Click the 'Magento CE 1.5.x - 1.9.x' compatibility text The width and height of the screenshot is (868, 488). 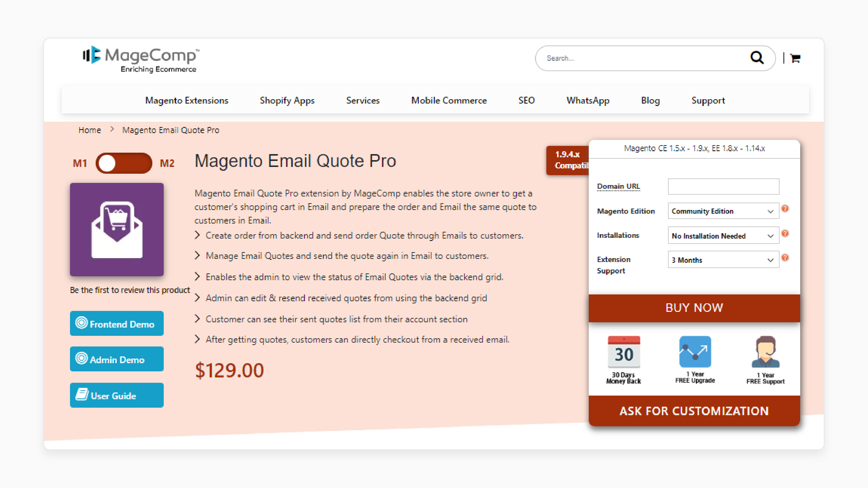[694, 148]
